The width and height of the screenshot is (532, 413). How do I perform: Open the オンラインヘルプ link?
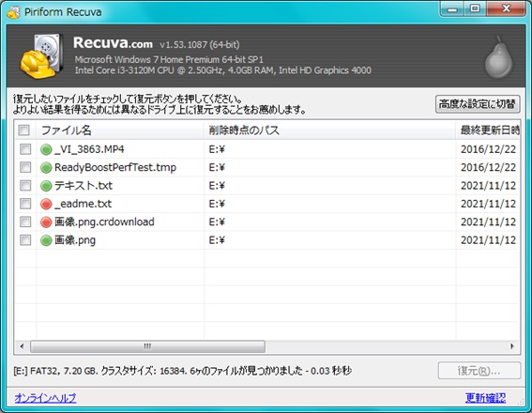[45, 398]
